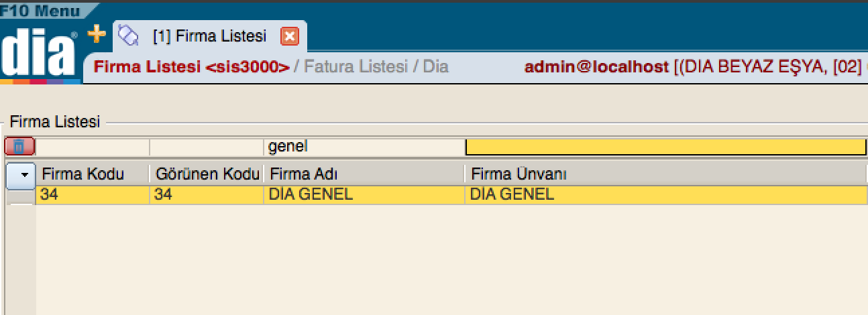Click the Firma Kodu filter field

tap(92, 146)
